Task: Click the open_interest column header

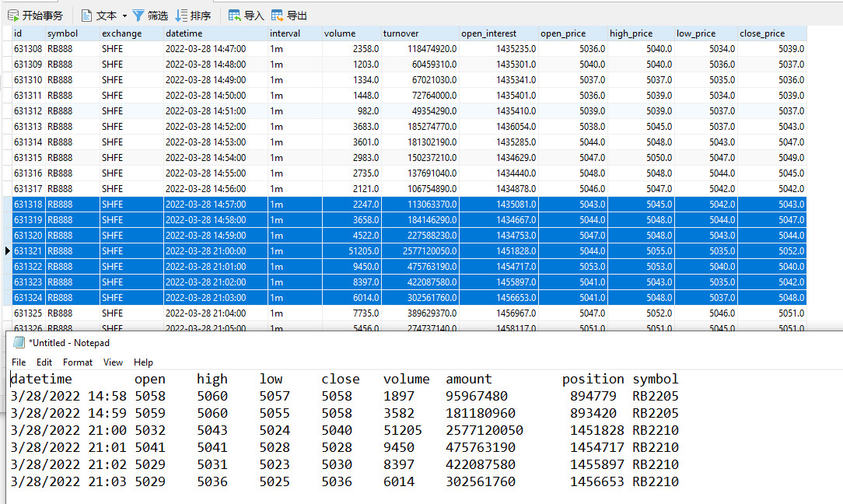Action: [498, 33]
